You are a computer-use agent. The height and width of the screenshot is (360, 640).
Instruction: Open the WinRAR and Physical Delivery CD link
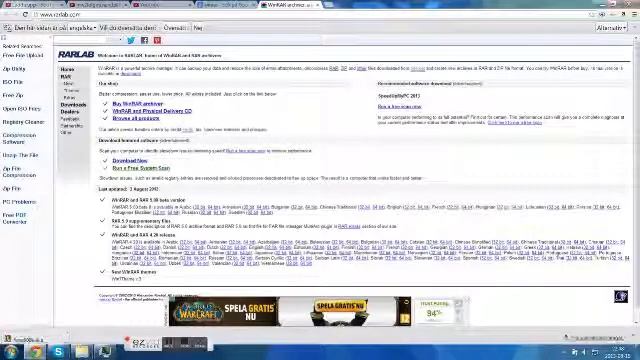pos(152,111)
